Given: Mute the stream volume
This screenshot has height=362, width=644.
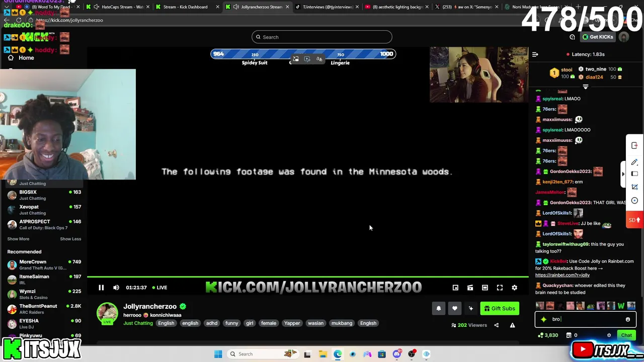Looking at the screenshot, I should point(116,288).
